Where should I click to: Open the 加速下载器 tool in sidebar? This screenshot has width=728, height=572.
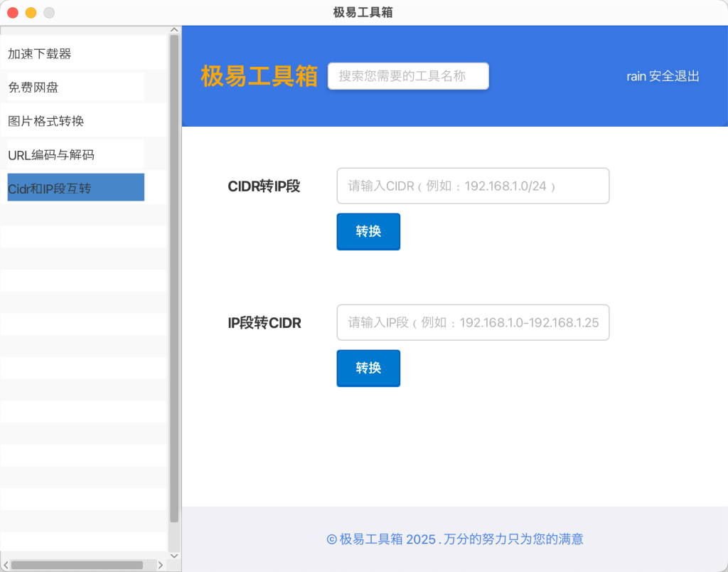point(84,53)
